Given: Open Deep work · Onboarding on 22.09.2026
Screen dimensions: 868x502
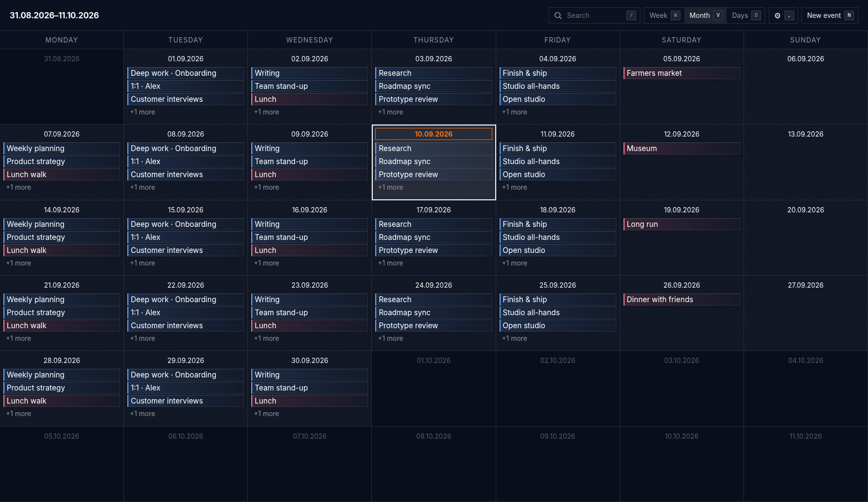Looking at the screenshot, I should click(186, 299).
